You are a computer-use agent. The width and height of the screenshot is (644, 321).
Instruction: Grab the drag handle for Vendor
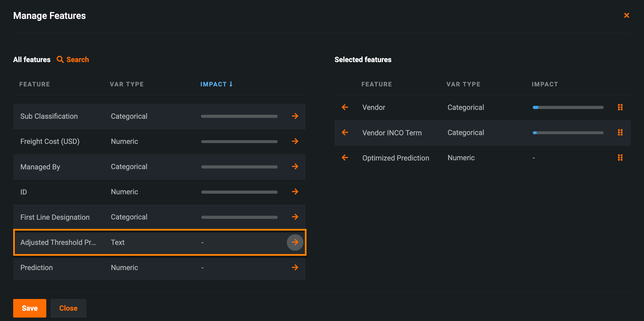point(620,107)
